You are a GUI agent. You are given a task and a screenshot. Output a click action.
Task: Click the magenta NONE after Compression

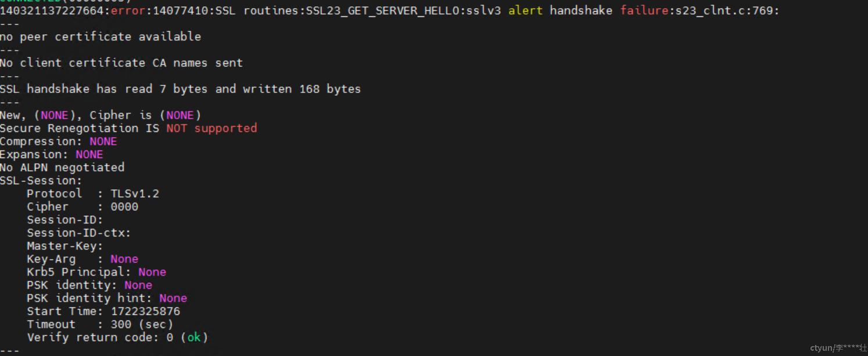[x=103, y=141]
